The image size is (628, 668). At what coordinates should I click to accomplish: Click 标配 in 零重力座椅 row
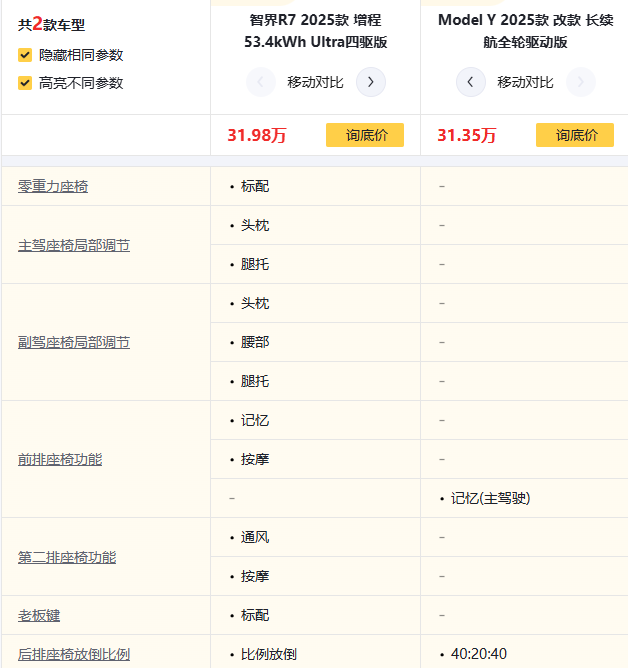tap(255, 186)
